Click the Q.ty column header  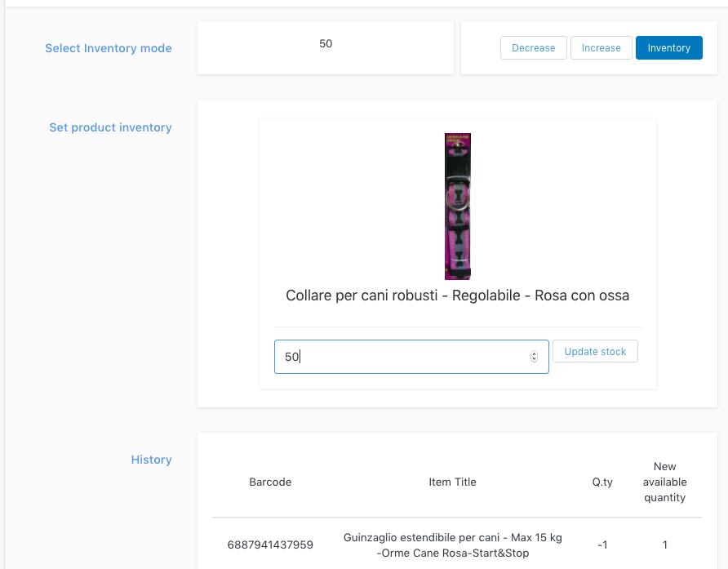click(602, 482)
